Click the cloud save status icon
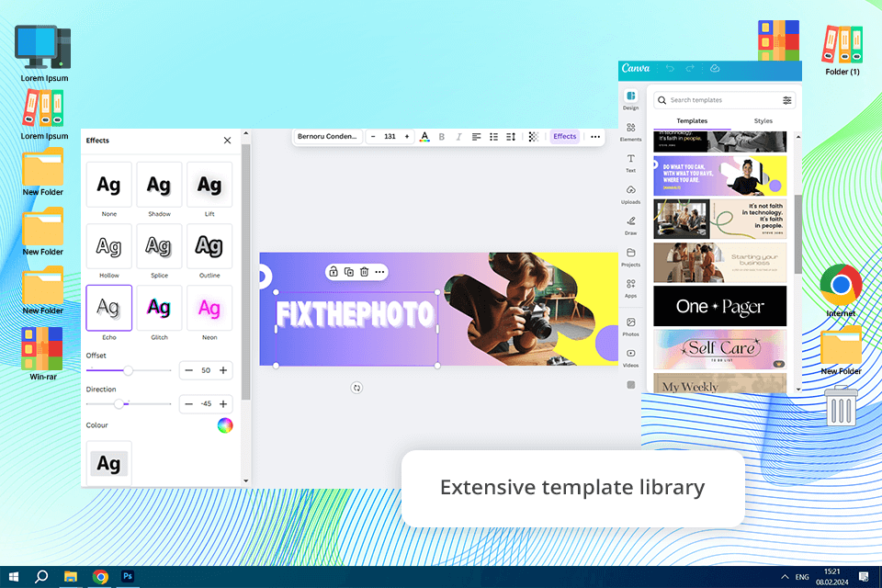Viewport: 882px width, 588px height. 715,68
